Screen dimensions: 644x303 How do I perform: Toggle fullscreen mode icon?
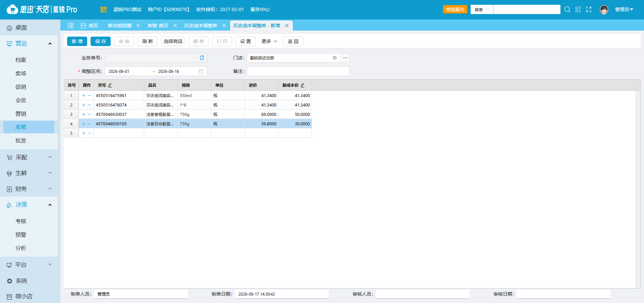pos(589,9)
